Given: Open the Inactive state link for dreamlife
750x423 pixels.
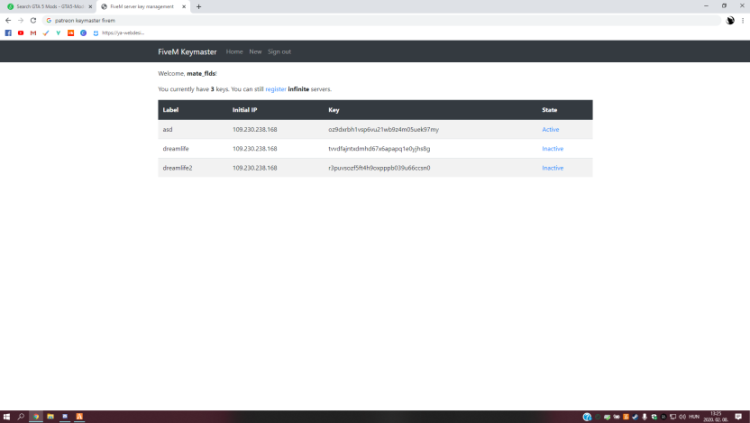Looking at the screenshot, I should [552, 149].
